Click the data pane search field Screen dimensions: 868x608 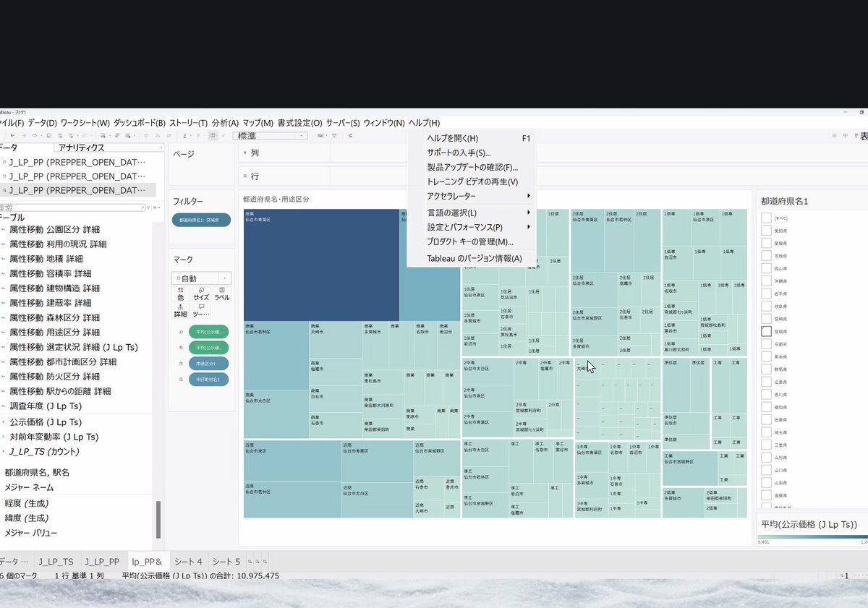pos(72,207)
